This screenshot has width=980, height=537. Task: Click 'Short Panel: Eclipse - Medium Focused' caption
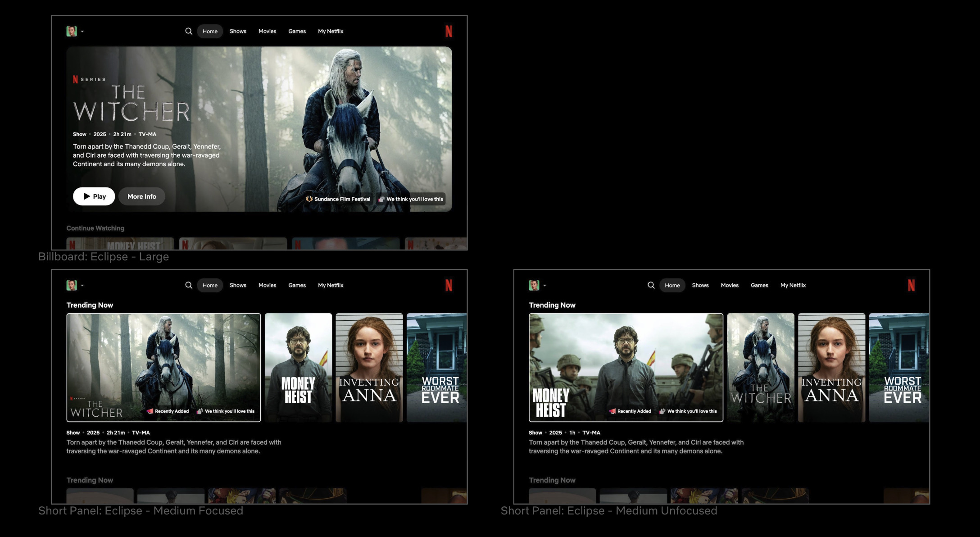click(x=141, y=511)
